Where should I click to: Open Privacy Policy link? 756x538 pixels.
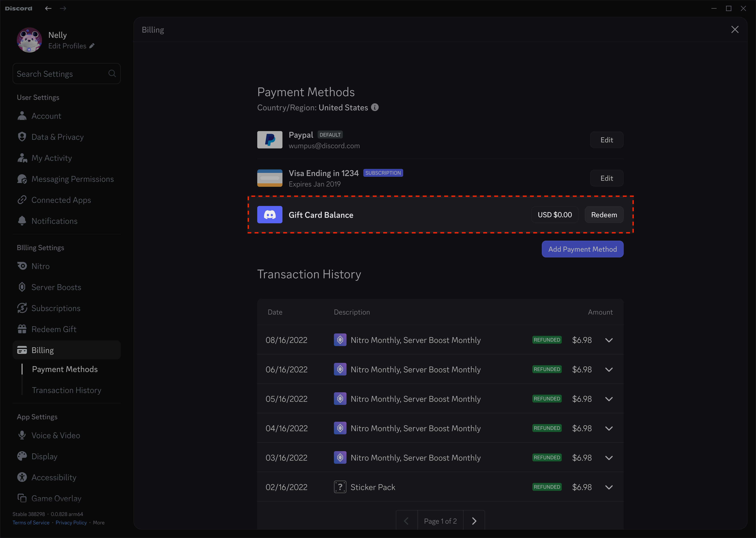pos(71,522)
